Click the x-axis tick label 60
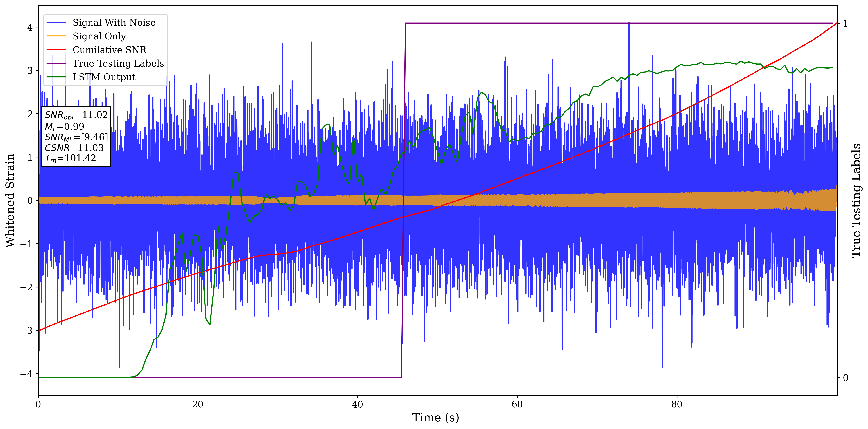The height and width of the screenshot is (429, 868). [517, 404]
